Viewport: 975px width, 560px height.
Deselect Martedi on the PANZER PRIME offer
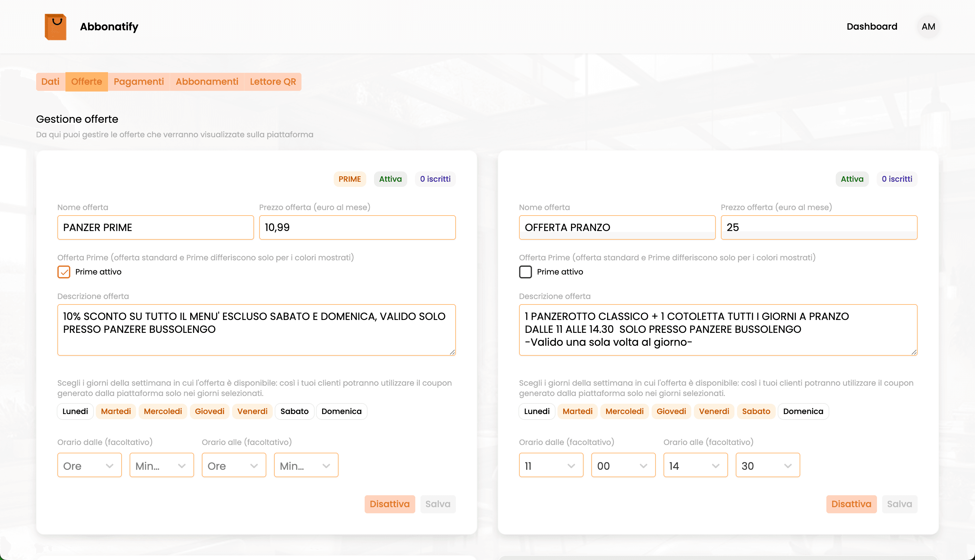point(115,411)
